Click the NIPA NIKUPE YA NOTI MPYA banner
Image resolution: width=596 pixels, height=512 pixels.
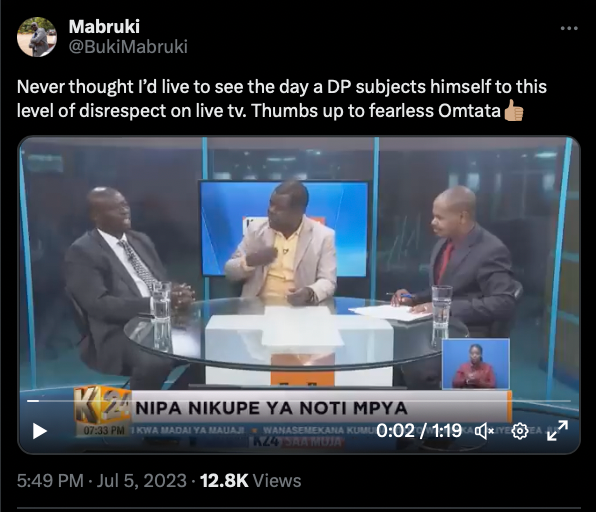coord(271,408)
